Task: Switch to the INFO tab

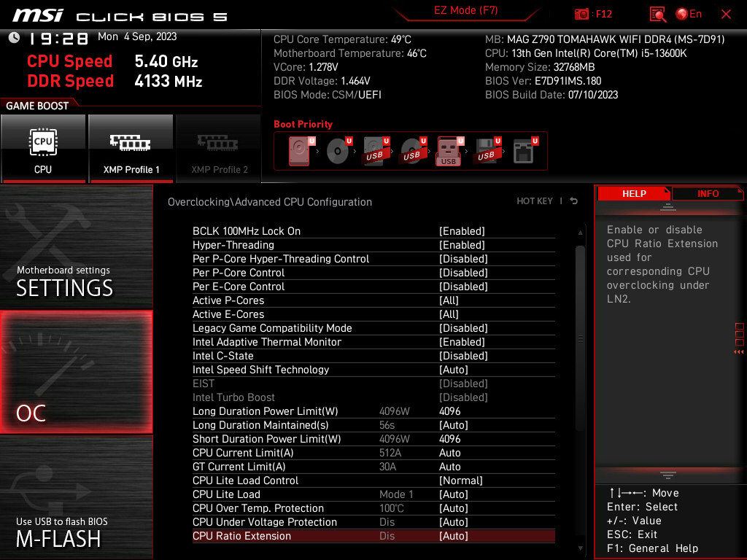Action: pos(708,194)
